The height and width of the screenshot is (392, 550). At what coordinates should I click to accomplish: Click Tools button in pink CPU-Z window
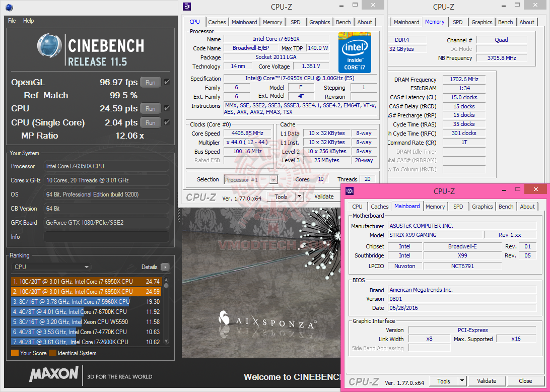coord(443,381)
